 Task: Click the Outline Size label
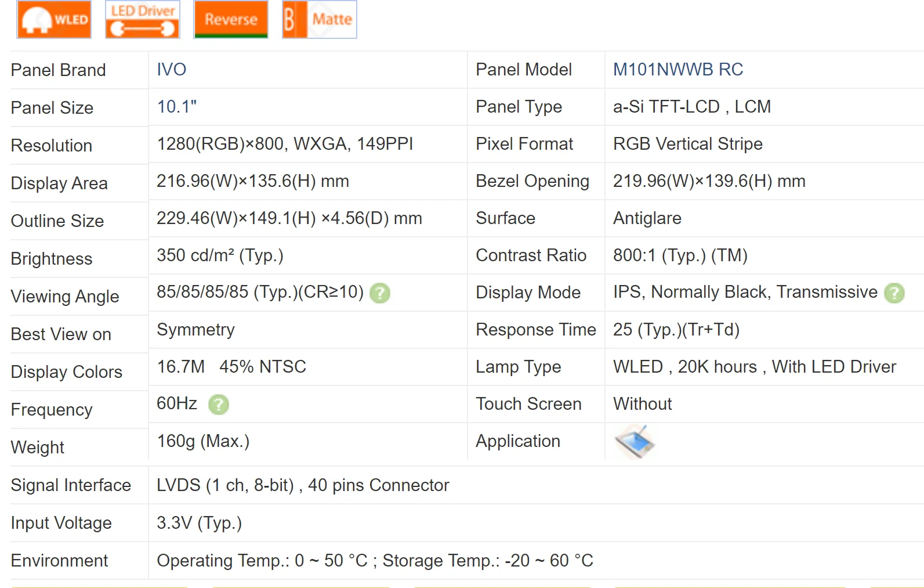pyautogui.click(x=57, y=221)
